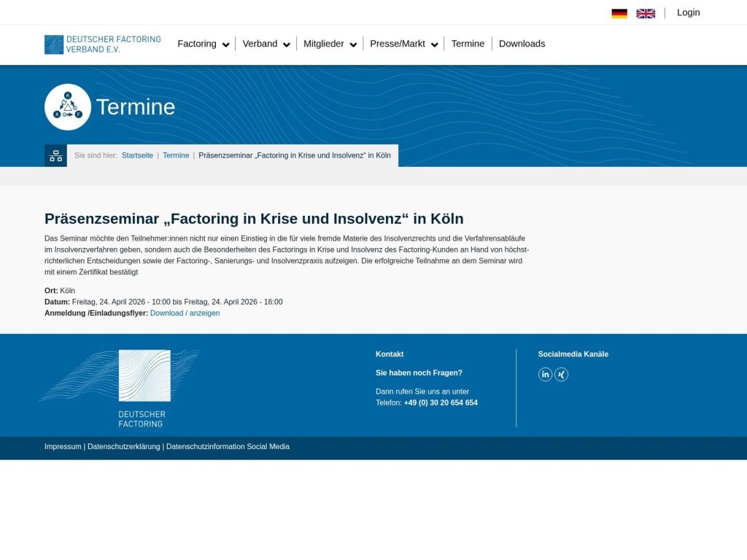
Task: Open the Impressum footer link
Action: click(x=62, y=446)
